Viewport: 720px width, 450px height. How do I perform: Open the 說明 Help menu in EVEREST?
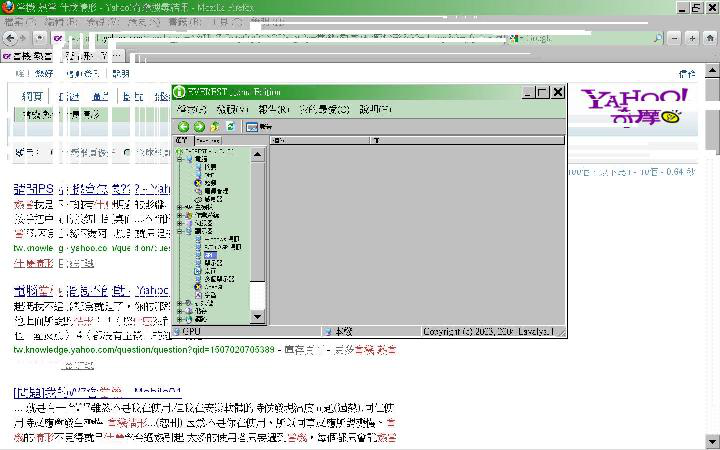(x=375, y=109)
